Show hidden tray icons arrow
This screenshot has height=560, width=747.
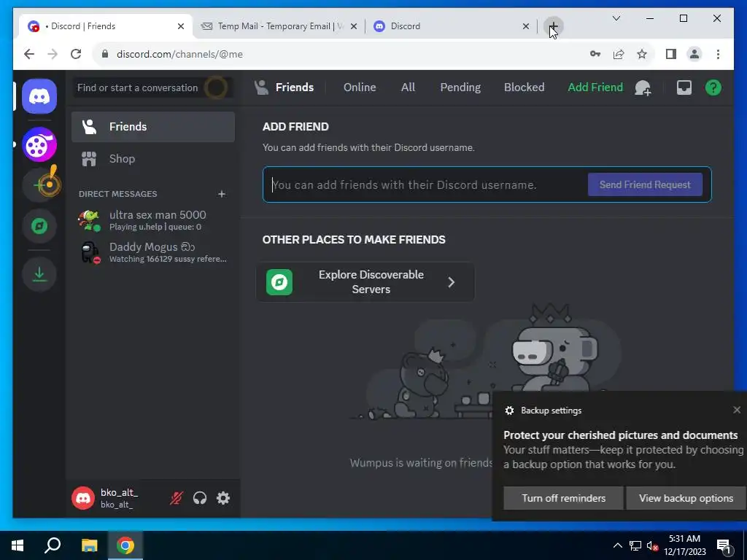click(617, 545)
